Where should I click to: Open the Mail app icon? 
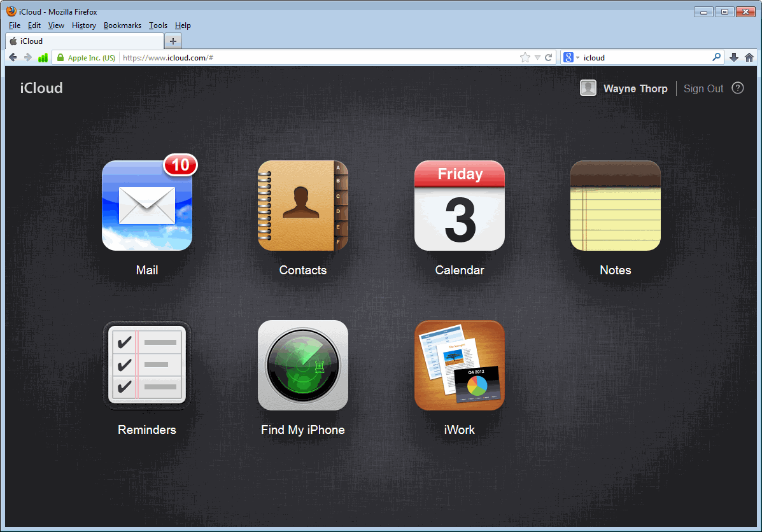coord(147,206)
